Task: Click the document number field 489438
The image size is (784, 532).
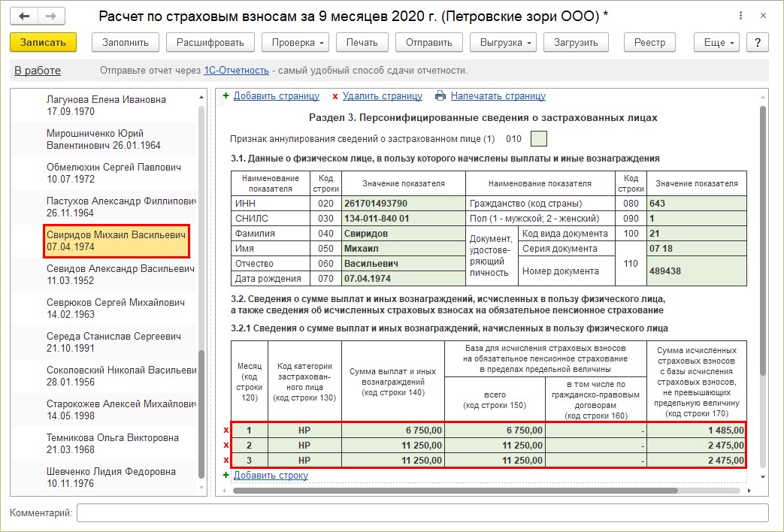Action: tap(697, 271)
